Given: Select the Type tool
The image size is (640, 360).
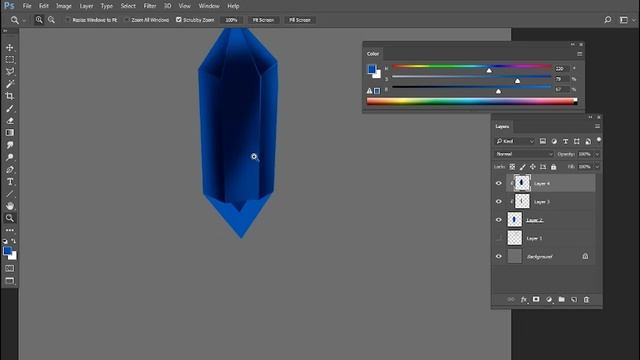Looking at the screenshot, I should coord(10,182).
